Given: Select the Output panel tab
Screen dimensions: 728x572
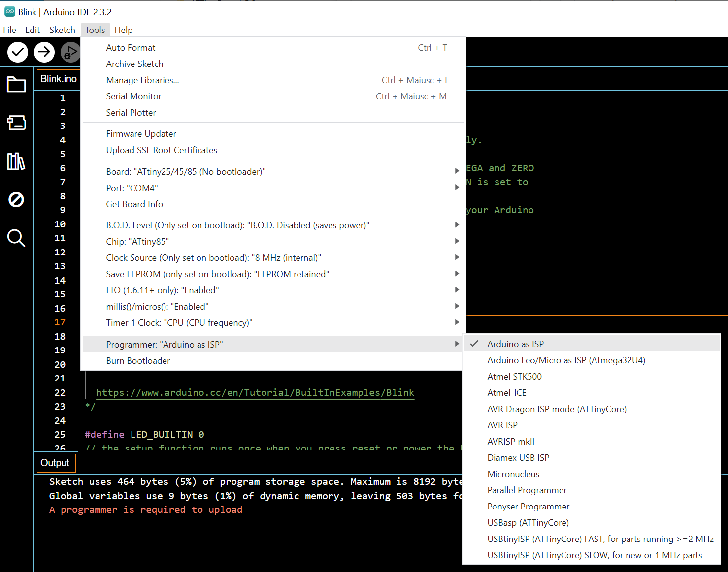Looking at the screenshot, I should [x=55, y=463].
